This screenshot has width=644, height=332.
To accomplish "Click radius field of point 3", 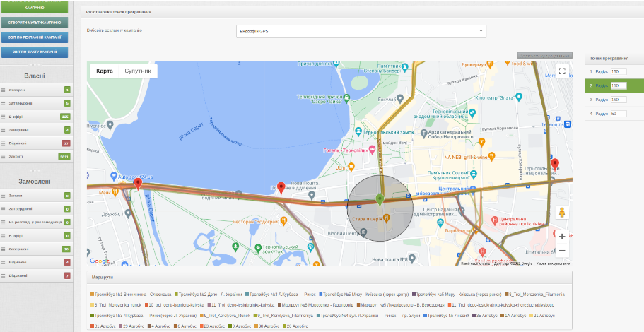I will click(x=619, y=100).
